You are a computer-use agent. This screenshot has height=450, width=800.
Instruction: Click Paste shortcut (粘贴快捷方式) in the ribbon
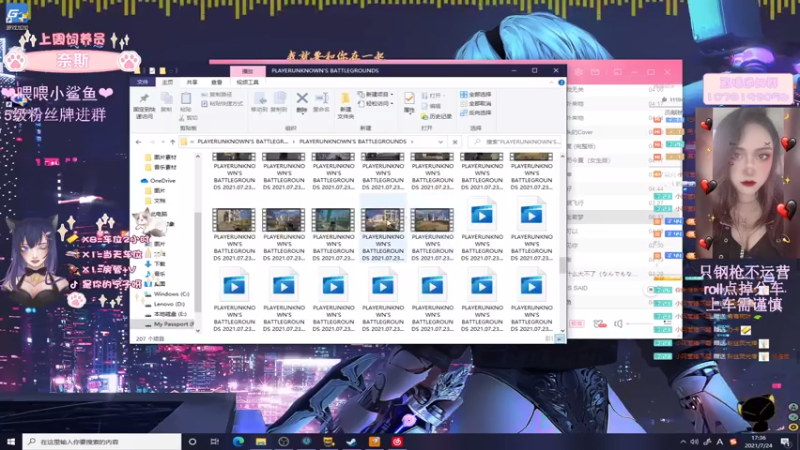pyautogui.click(x=222, y=104)
